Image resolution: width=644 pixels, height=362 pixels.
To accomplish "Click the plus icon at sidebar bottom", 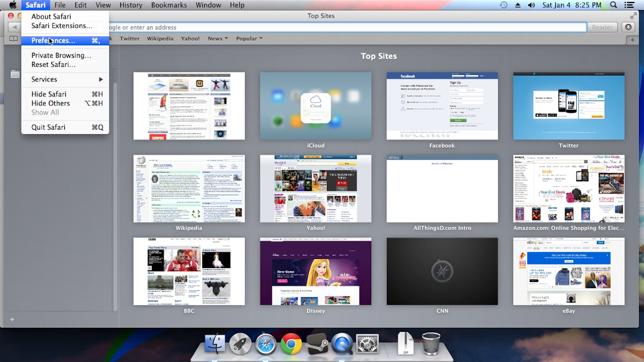I will tap(12, 319).
